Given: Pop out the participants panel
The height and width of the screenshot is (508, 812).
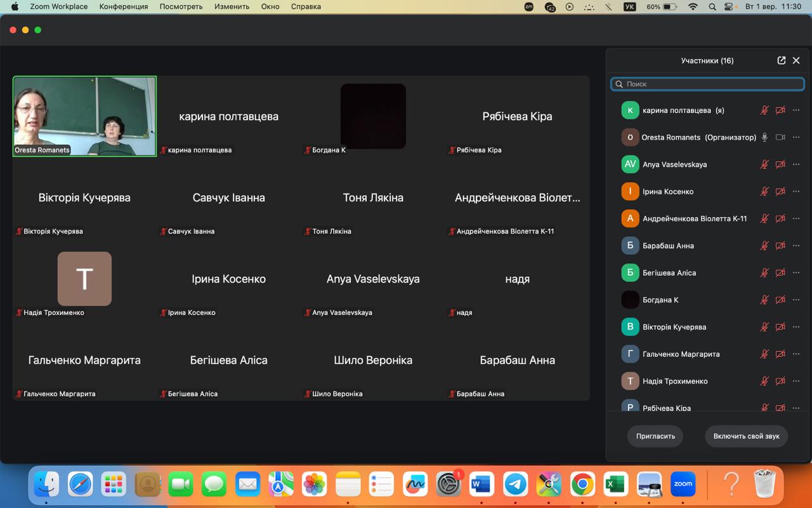Looking at the screenshot, I should [782, 60].
